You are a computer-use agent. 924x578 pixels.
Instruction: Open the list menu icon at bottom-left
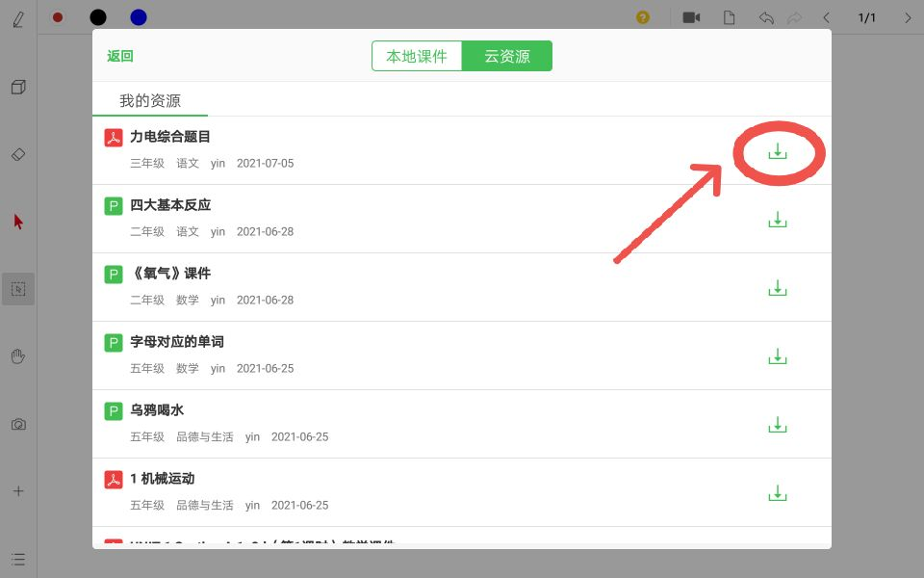click(x=18, y=559)
